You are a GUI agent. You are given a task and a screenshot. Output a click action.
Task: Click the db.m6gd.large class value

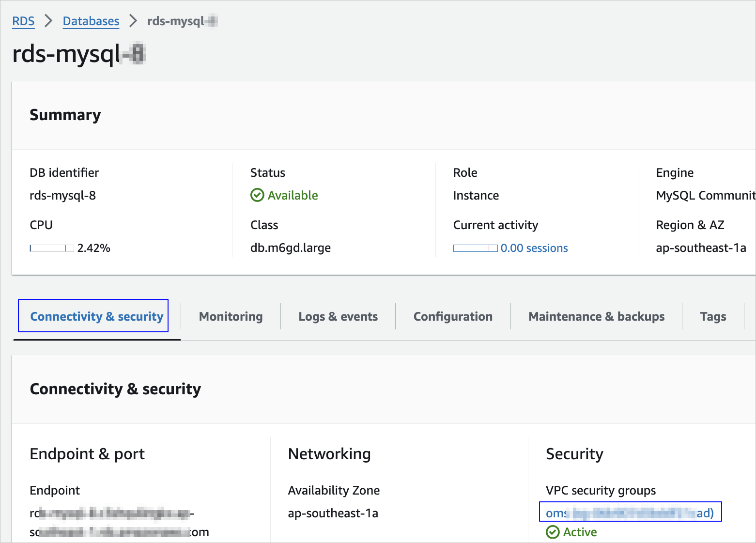(290, 248)
